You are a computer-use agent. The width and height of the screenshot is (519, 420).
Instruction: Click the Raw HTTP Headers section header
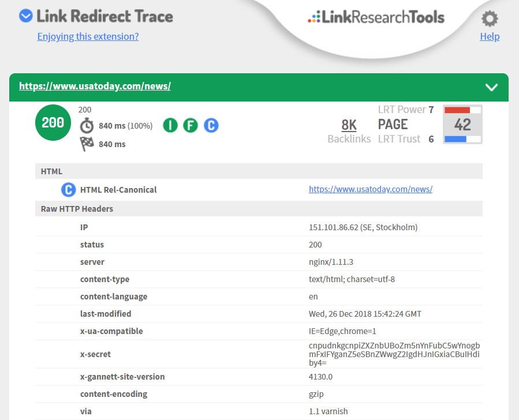pos(77,209)
